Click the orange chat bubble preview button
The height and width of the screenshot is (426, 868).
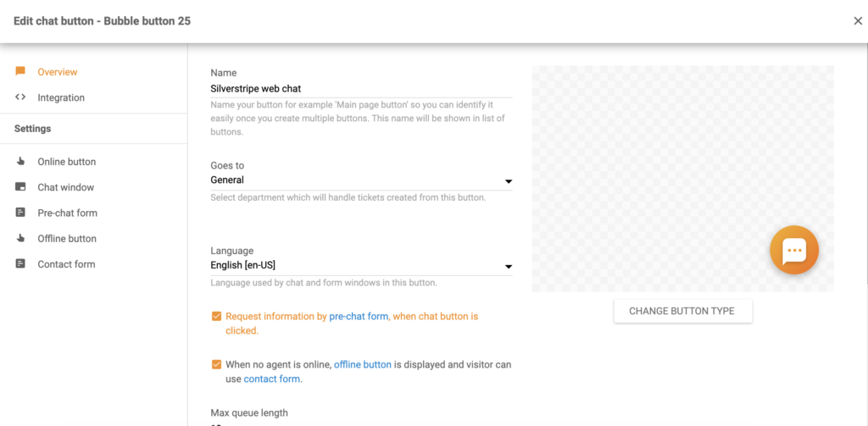pos(793,251)
